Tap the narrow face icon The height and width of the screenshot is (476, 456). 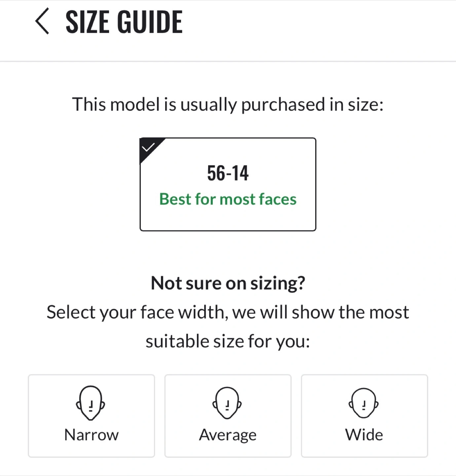(91, 403)
